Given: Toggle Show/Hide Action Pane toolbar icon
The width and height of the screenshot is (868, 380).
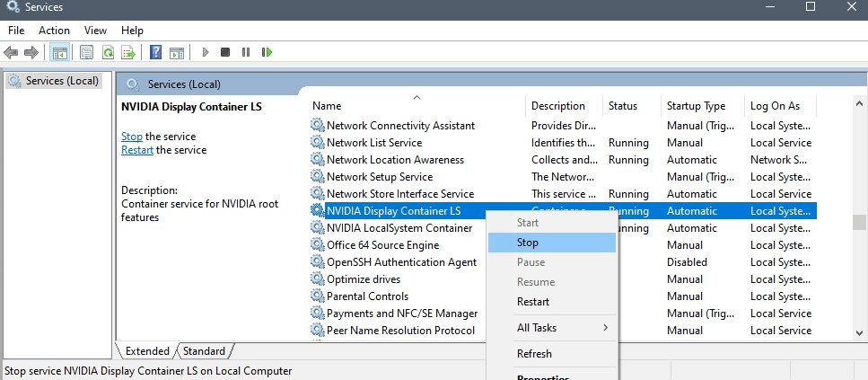Looking at the screenshot, I should [x=177, y=53].
